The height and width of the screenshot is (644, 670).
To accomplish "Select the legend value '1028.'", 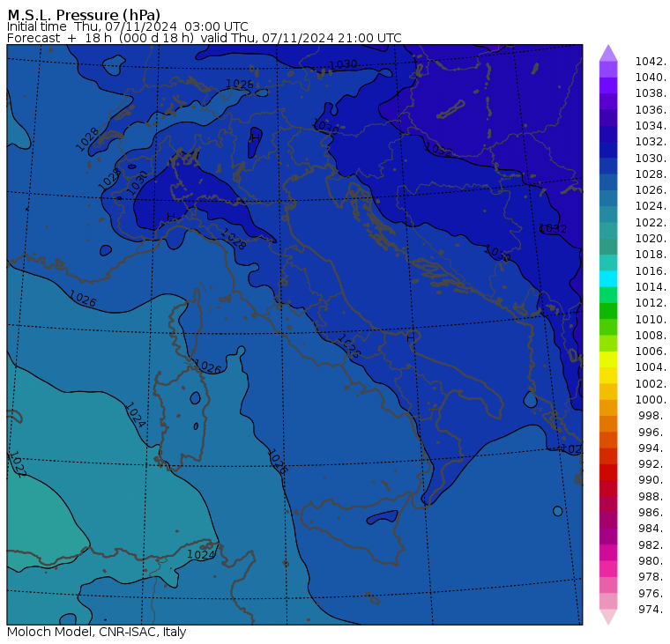I will (651, 174).
